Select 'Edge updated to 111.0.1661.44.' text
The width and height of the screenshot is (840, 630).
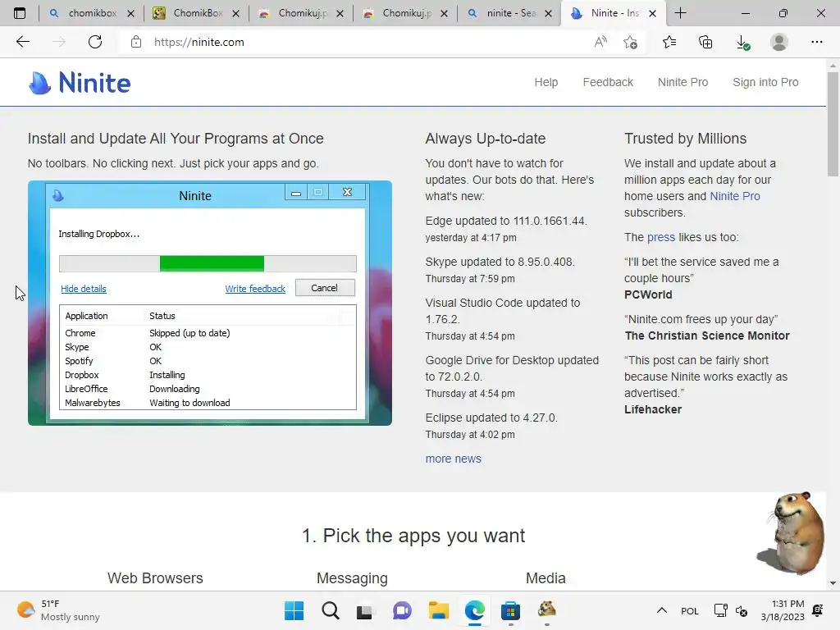coord(506,221)
